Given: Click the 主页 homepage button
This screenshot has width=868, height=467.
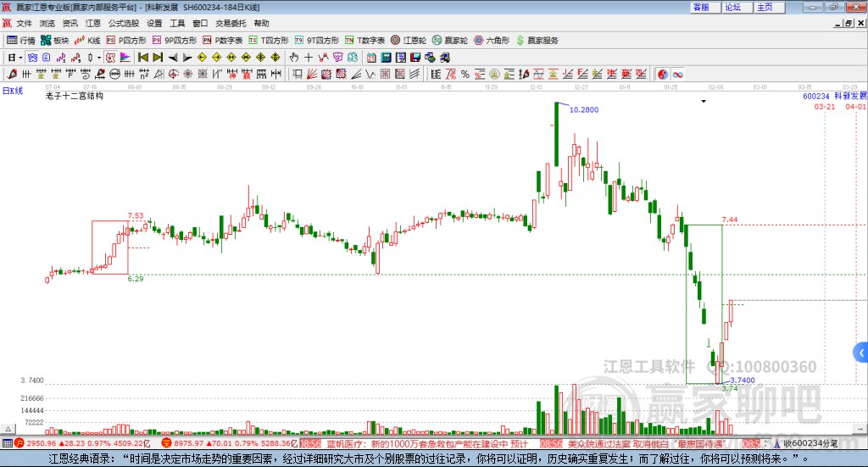Looking at the screenshot, I should point(769,7).
